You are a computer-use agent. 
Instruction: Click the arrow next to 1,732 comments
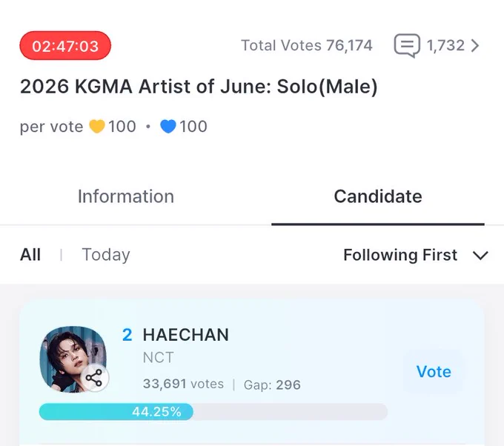pyautogui.click(x=475, y=46)
